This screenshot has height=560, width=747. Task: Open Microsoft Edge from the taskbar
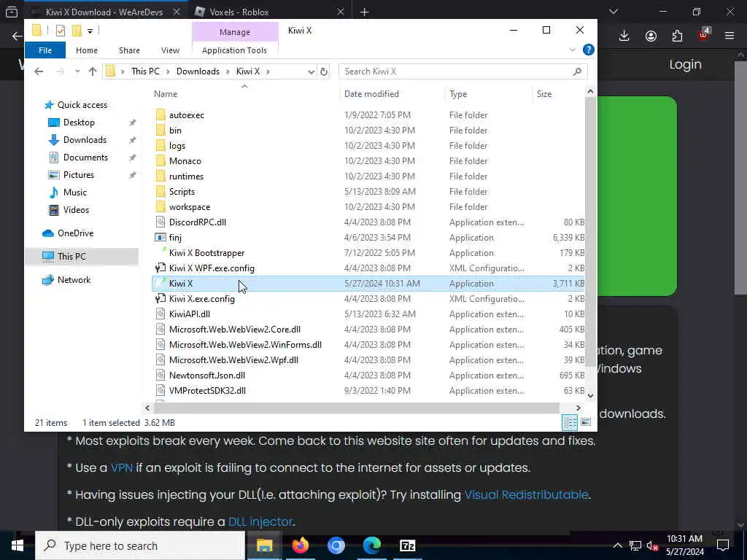point(371,545)
